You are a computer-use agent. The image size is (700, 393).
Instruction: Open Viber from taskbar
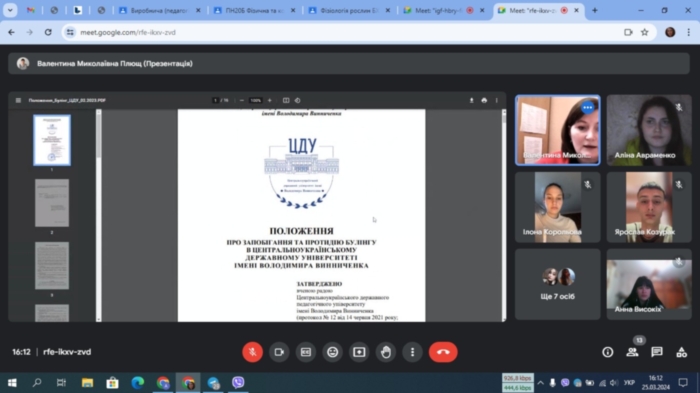pos(238,383)
